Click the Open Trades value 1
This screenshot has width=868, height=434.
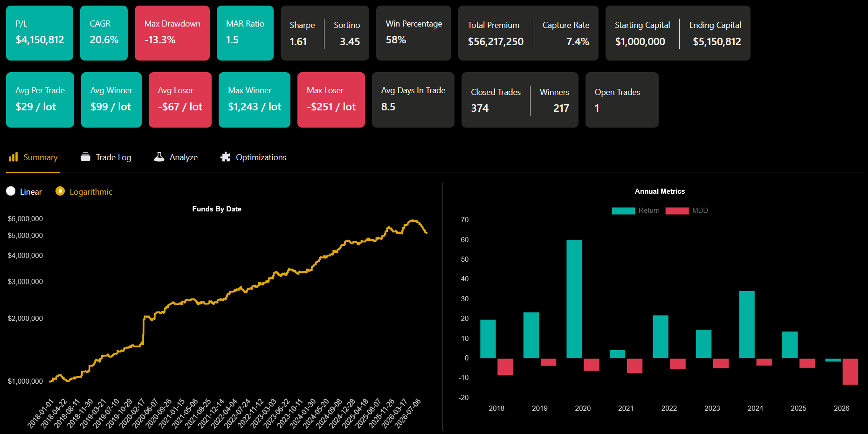click(x=597, y=108)
